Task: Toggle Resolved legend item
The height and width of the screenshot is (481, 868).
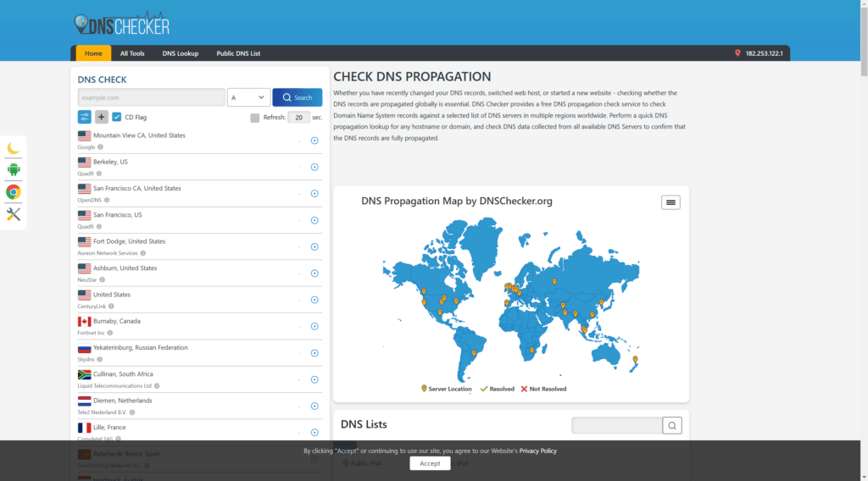Action: tap(497, 389)
